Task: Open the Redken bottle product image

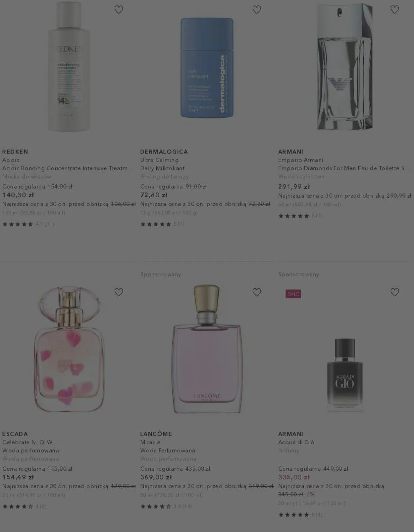Action: pos(69,66)
